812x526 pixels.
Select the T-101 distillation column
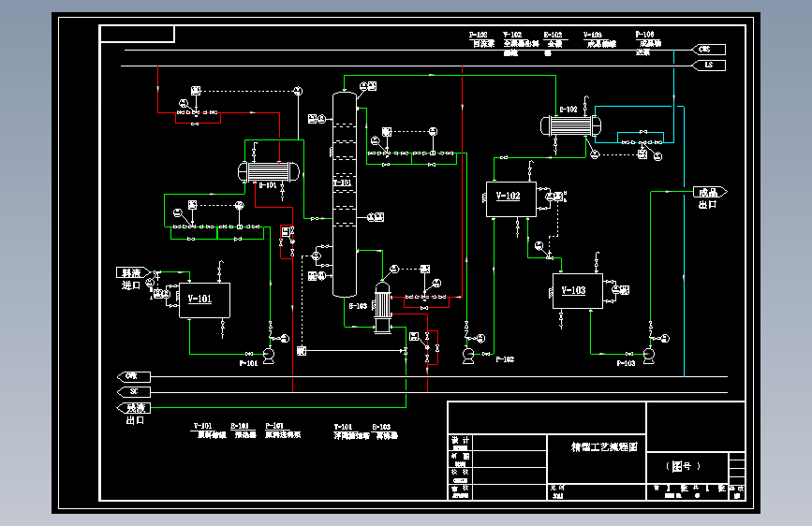(x=345, y=195)
